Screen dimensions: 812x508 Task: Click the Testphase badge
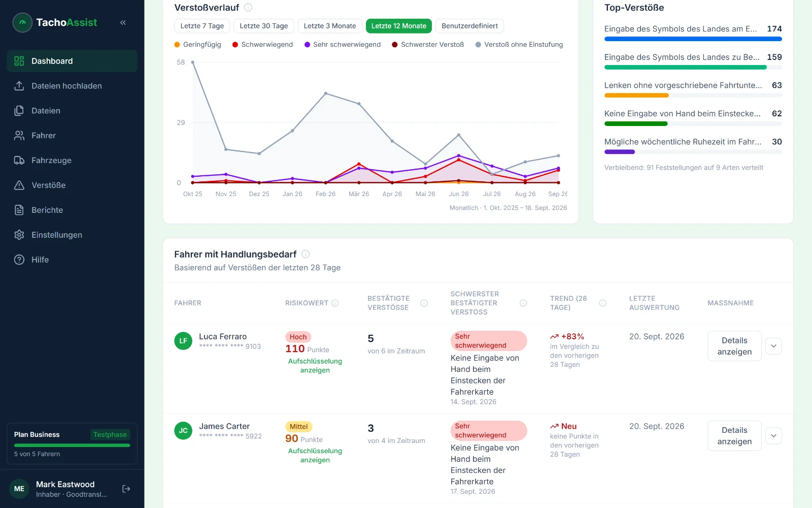pos(110,435)
